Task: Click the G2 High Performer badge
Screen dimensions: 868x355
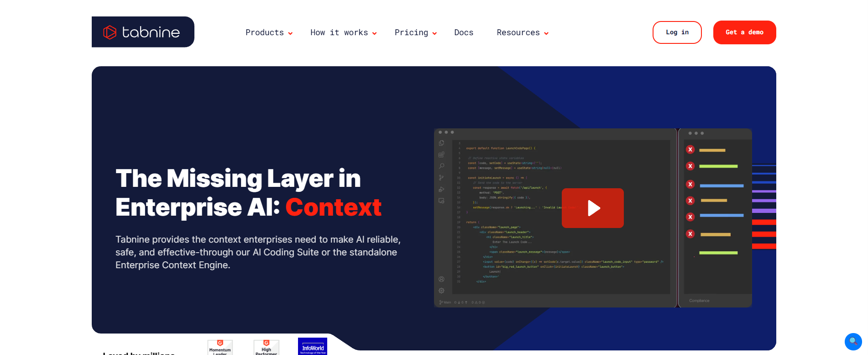Action: coord(266,348)
